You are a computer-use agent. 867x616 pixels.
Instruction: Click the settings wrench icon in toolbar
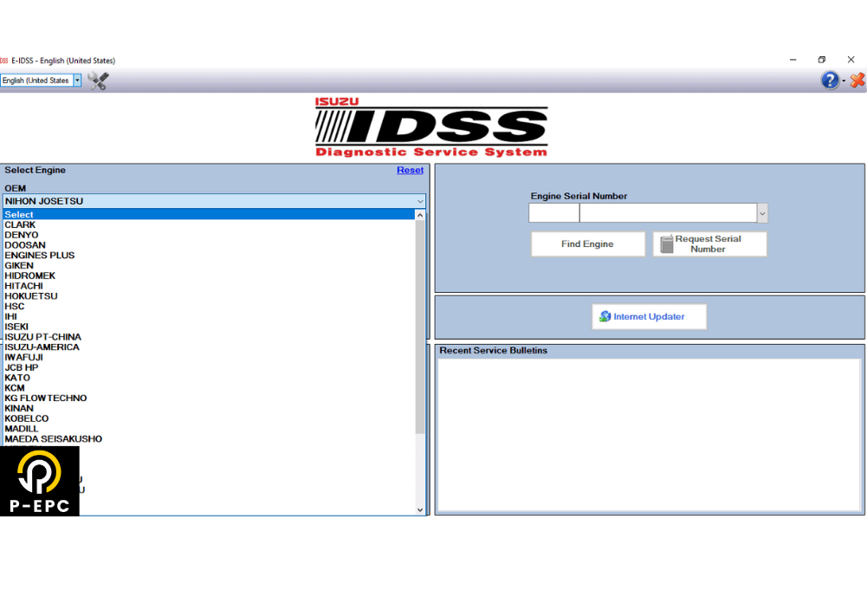[x=97, y=80]
